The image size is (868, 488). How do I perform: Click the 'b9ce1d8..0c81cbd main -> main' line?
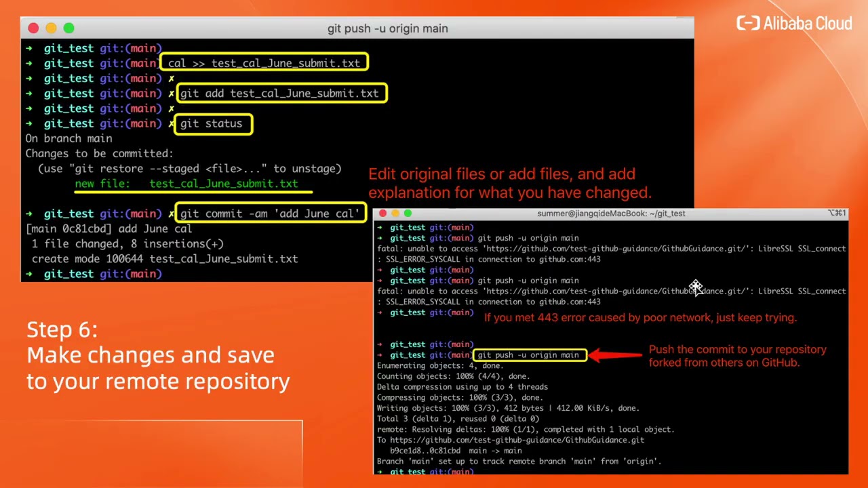456,451
